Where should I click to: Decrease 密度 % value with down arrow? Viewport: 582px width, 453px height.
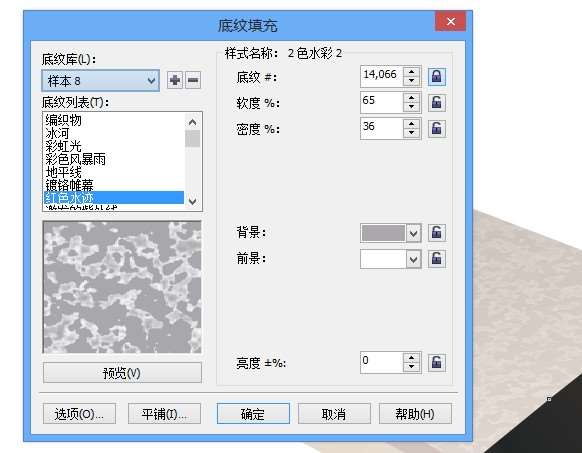(x=411, y=133)
